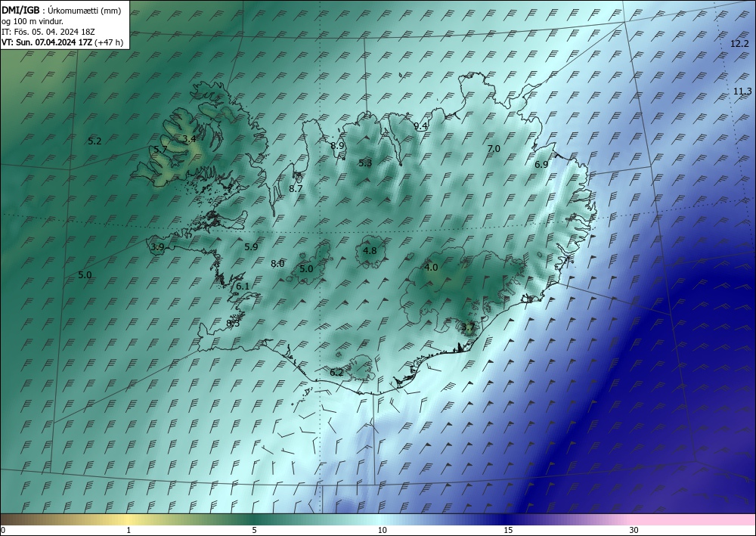The height and width of the screenshot is (536, 756).
Task: Click the 6.1 value label
Action: click(x=243, y=287)
